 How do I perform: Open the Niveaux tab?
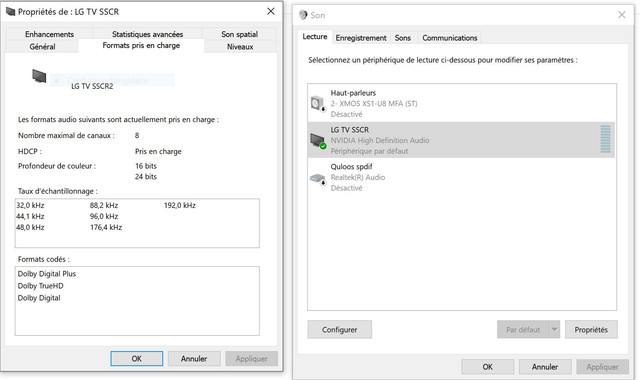[x=240, y=47]
